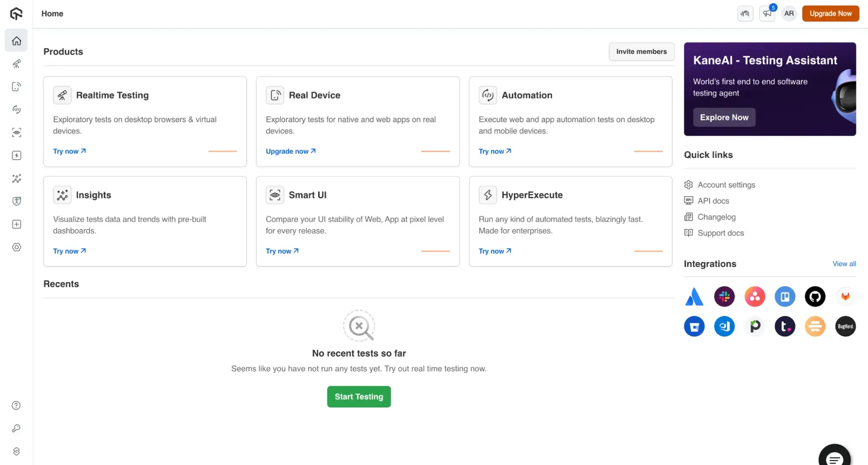Screen dimensions: 868x465
Task: Open the Account settings quick link
Action: (726, 185)
